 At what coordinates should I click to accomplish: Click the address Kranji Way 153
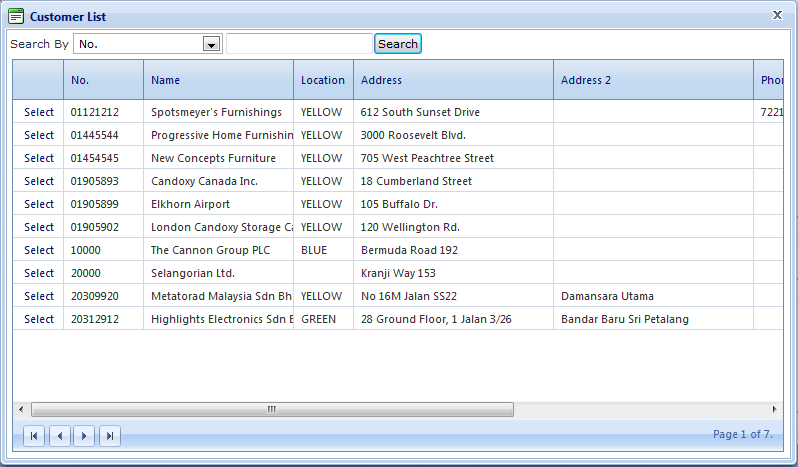tap(398, 273)
